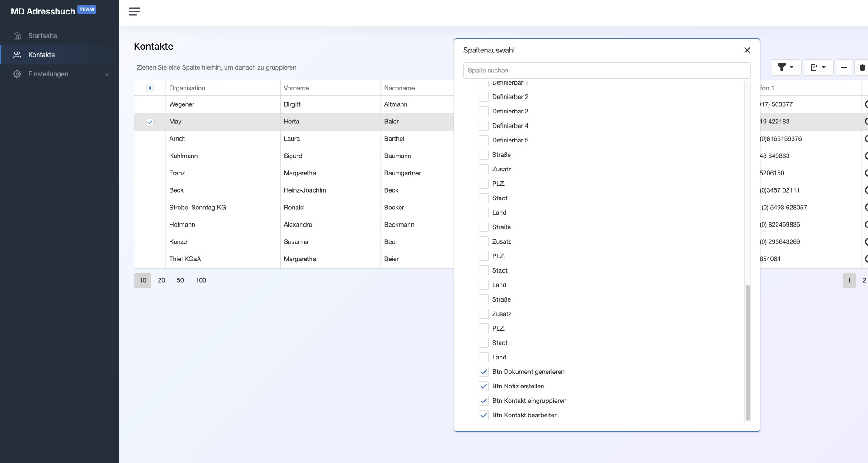This screenshot has width=868, height=463.
Task: Set page size to 100
Action: click(x=201, y=280)
